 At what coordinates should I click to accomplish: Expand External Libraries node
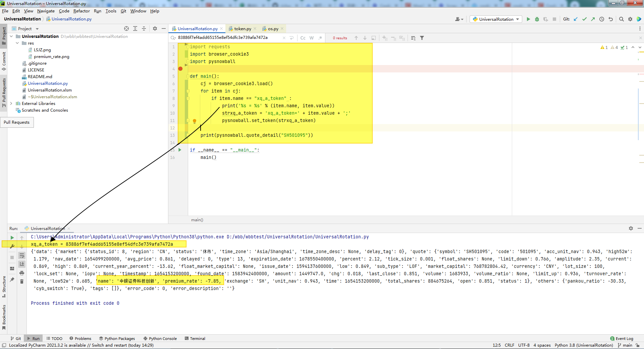(x=11, y=104)
